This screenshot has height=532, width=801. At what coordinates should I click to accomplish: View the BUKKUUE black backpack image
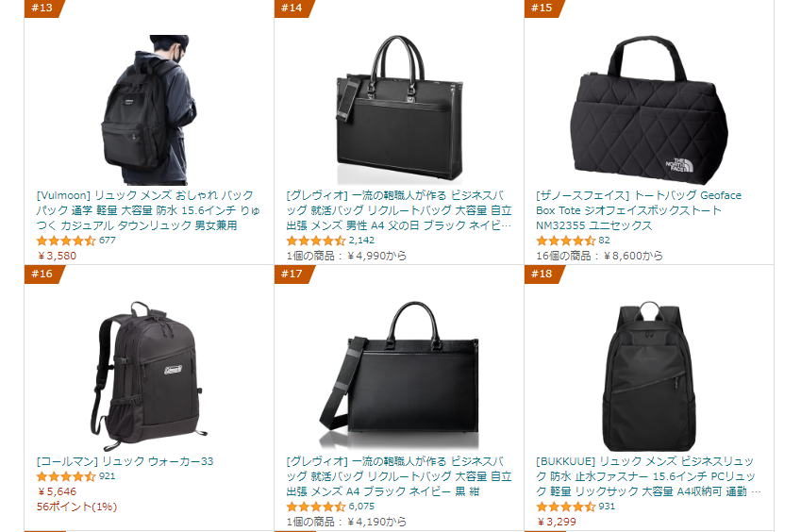coord(649,375)
